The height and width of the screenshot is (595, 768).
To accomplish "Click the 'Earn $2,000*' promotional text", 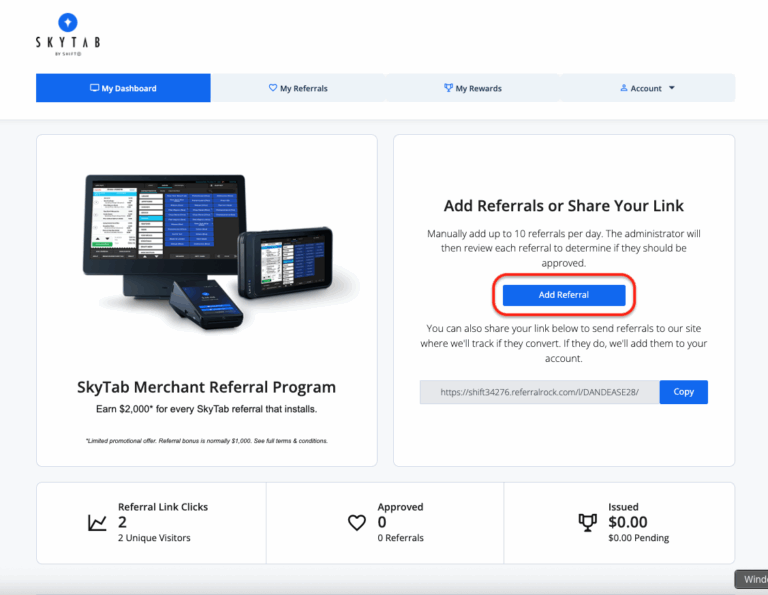I will (x=206, y=409).
